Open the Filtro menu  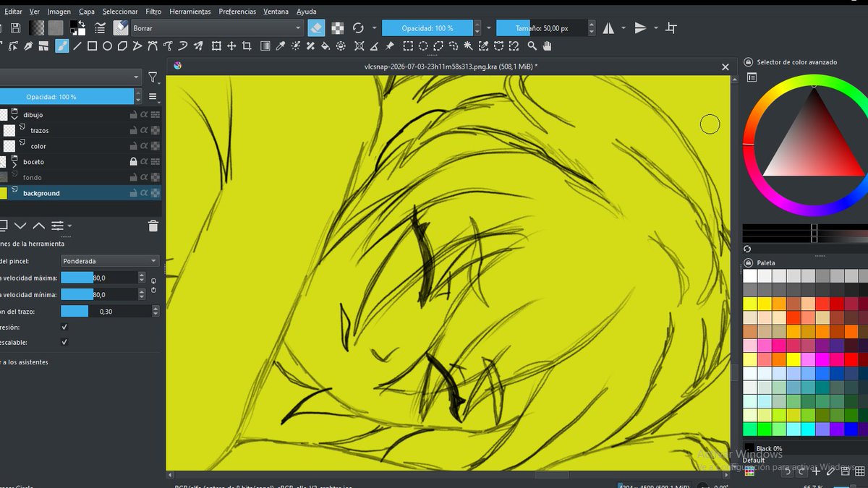tap(153, 12)
